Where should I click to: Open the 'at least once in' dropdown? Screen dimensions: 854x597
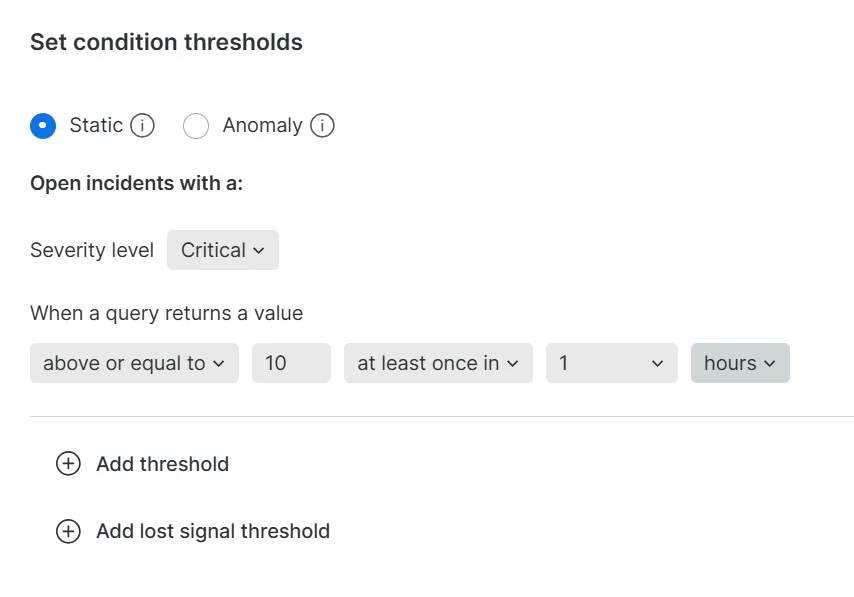tap(438, 363)
